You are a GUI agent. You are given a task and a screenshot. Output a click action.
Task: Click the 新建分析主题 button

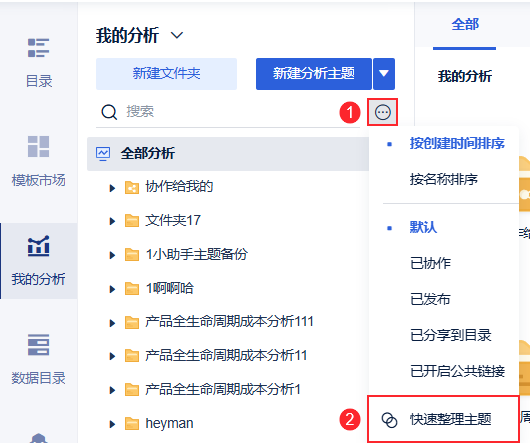click(314, 74)
